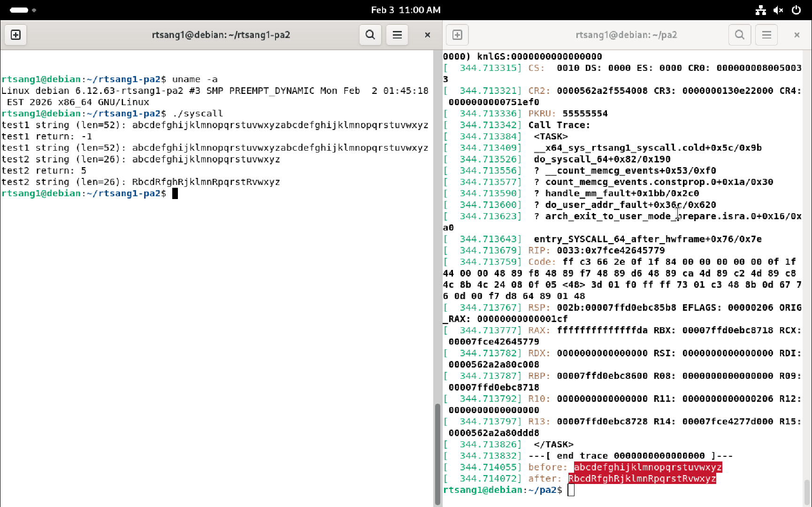Click search icon in right terminal

[x=739, y=35]
